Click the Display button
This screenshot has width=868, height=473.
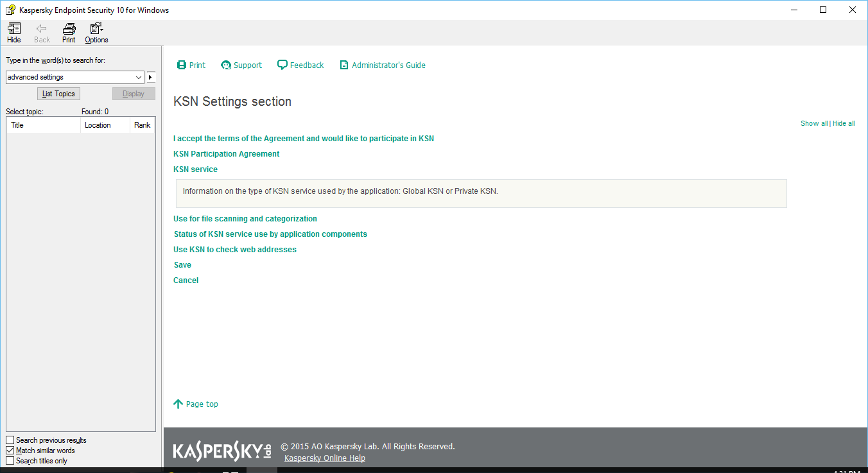click(134, 94)
